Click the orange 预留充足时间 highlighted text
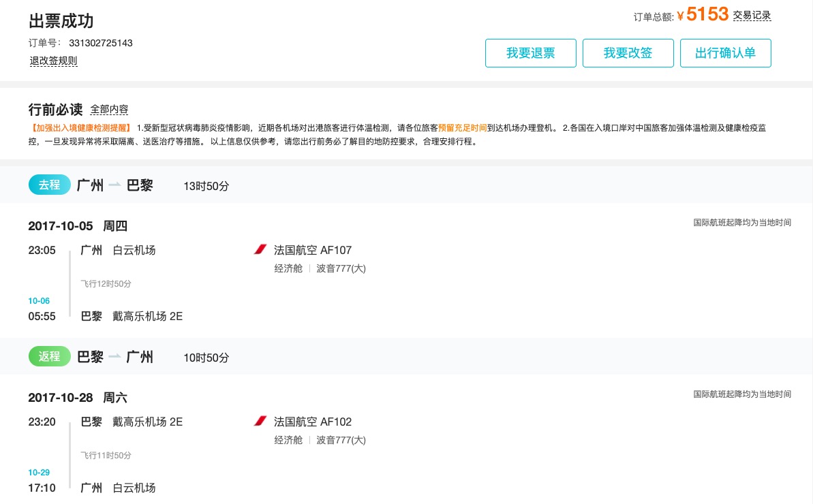 [x=462, y=127]
